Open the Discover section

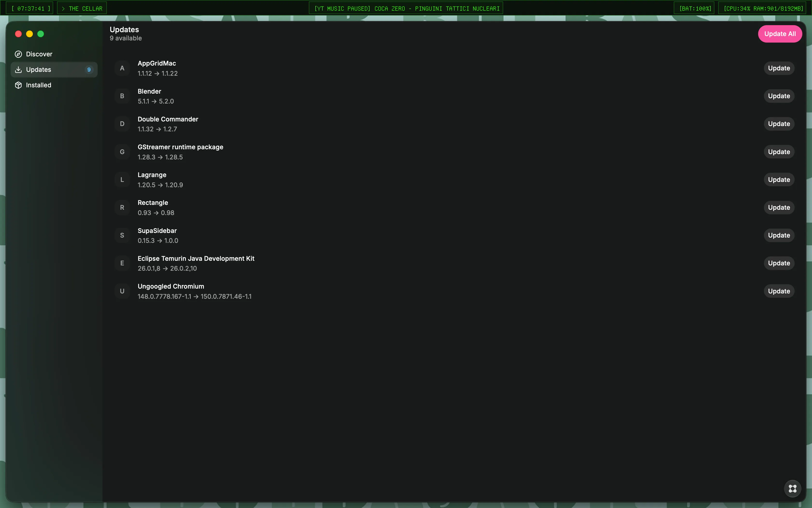pos(54,54)
